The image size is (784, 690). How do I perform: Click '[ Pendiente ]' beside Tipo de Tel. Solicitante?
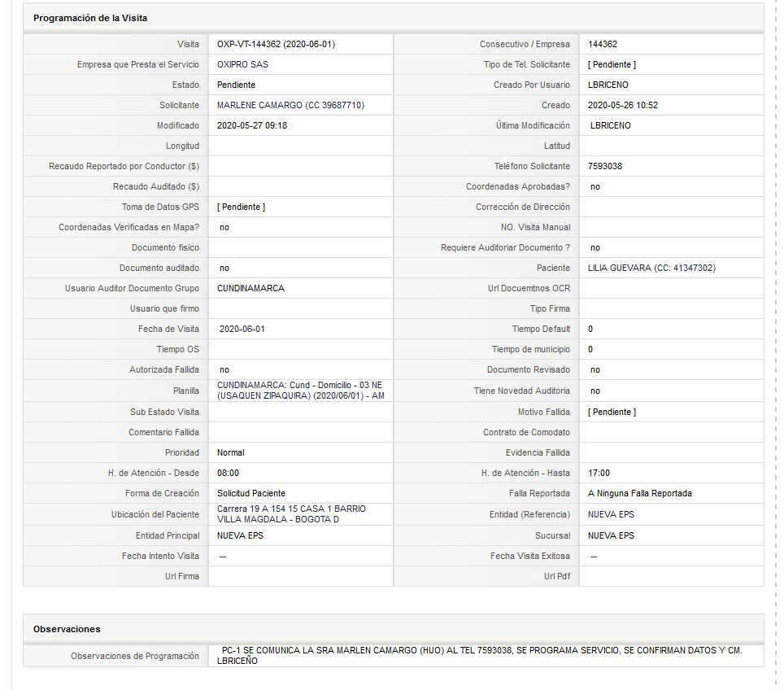612,64
